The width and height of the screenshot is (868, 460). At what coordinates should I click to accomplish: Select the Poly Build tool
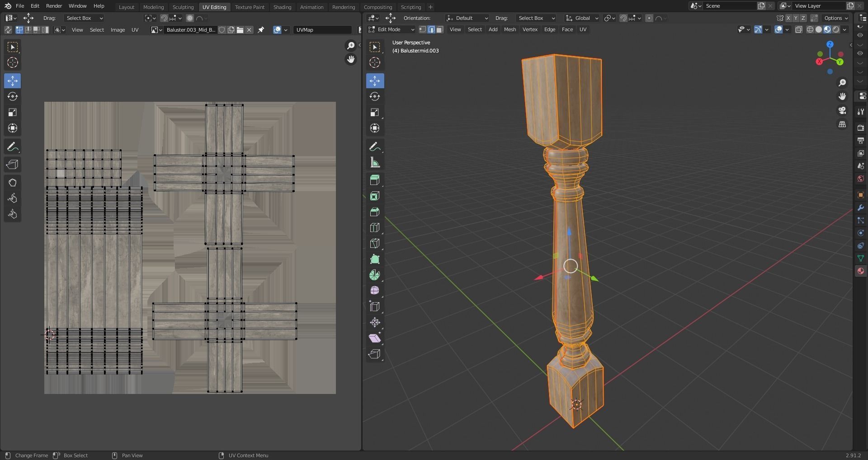375,259
